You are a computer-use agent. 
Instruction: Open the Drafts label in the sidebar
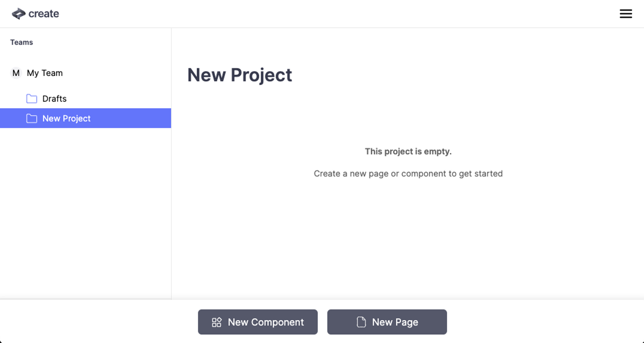(x=55, y=99)
